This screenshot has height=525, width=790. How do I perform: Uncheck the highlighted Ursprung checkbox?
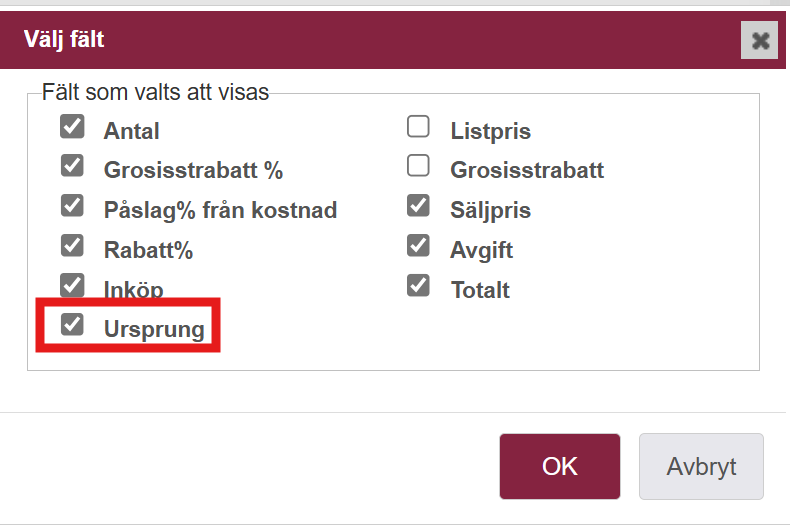(72, 324)
